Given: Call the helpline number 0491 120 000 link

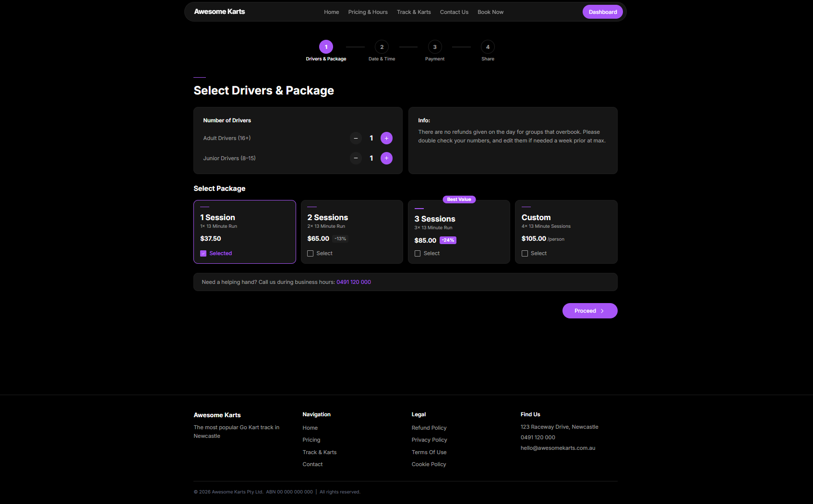Looking at the screenshot, I should 354,282.
